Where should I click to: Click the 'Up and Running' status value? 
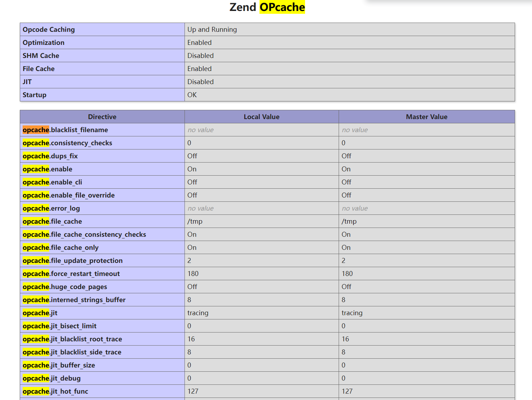[212, 30]
